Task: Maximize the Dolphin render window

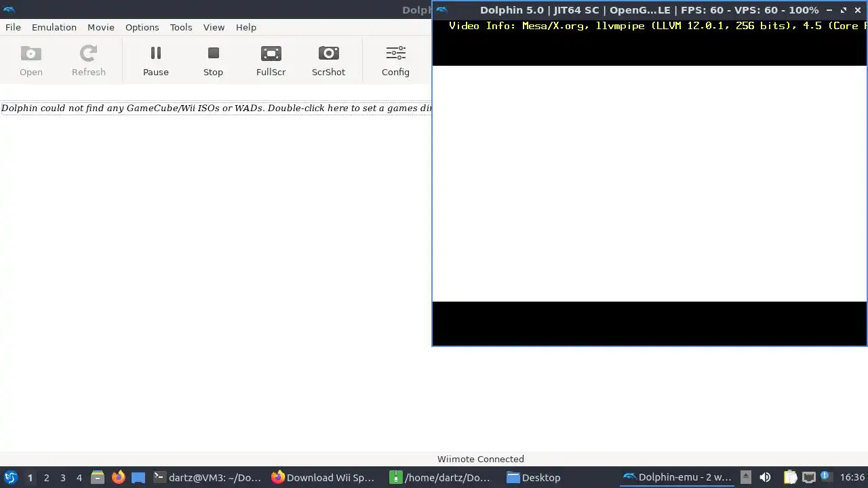Action: 844,10
